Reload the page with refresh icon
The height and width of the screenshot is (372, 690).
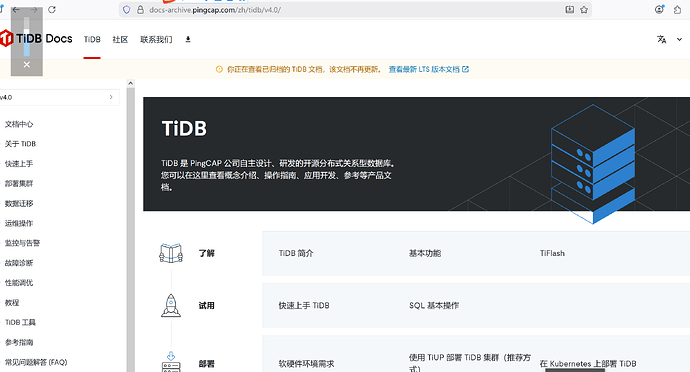click(52, 10)
